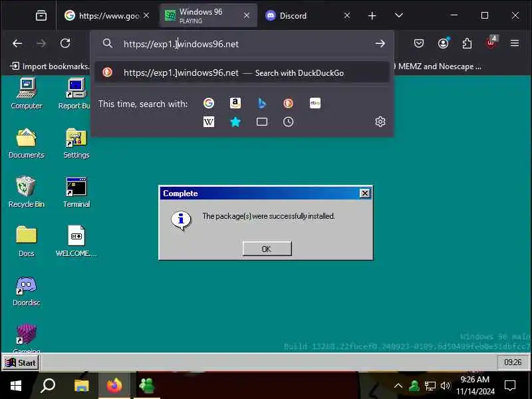This screenshot has height=399, width=532.
Task: Open the WELCOME markdown file icon
Action: pos(76,241)
